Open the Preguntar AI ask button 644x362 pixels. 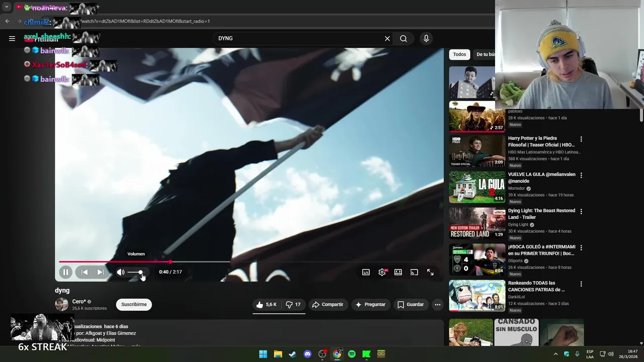[370, 304]
